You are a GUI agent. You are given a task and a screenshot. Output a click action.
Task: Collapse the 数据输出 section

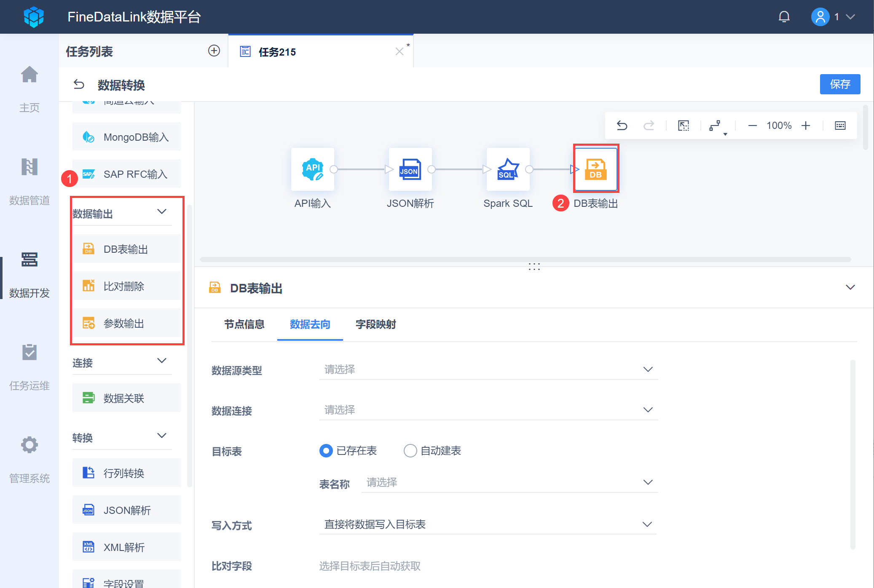(162, 212)
